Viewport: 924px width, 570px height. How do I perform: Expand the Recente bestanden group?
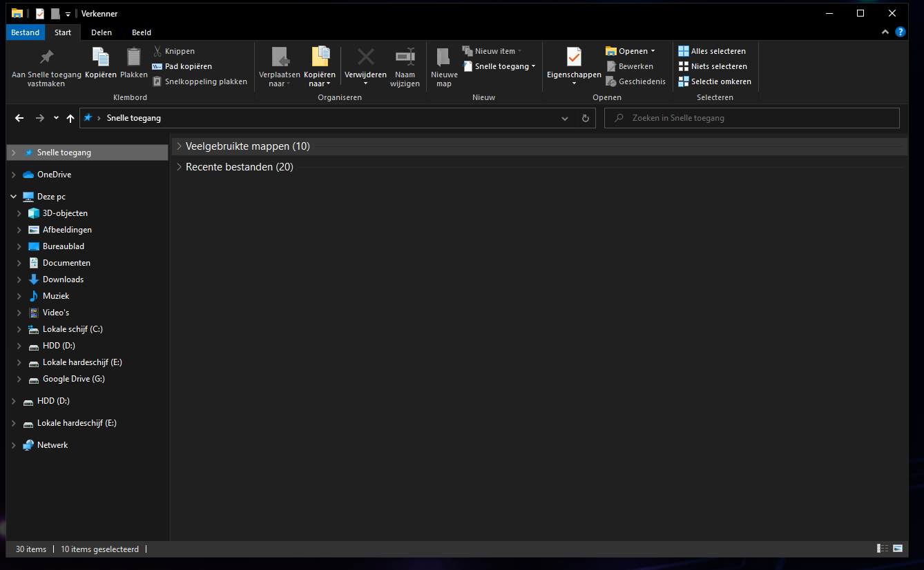point(180,167)
